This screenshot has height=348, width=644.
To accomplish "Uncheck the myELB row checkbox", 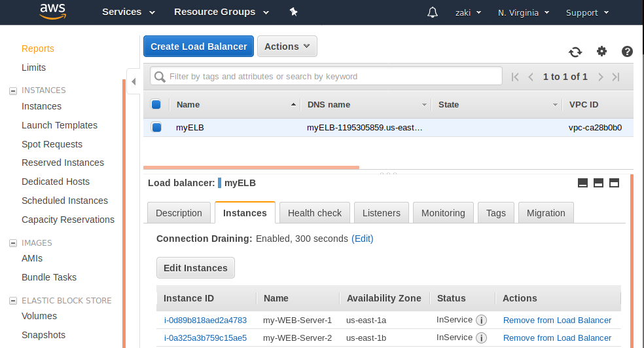I will (156, 128).
